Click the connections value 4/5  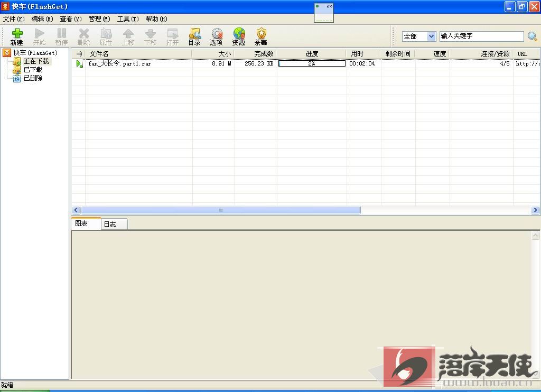pos(505,63)
